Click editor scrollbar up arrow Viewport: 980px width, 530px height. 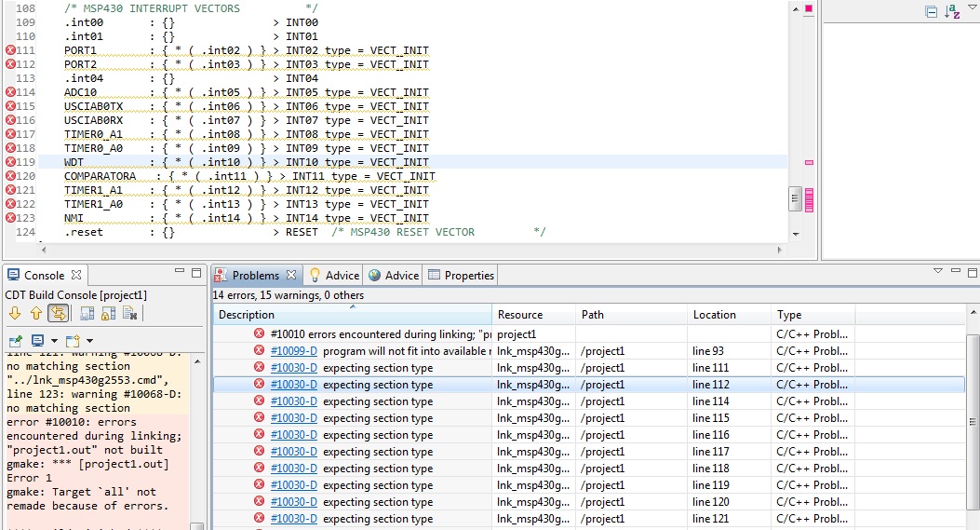point(795,8)
